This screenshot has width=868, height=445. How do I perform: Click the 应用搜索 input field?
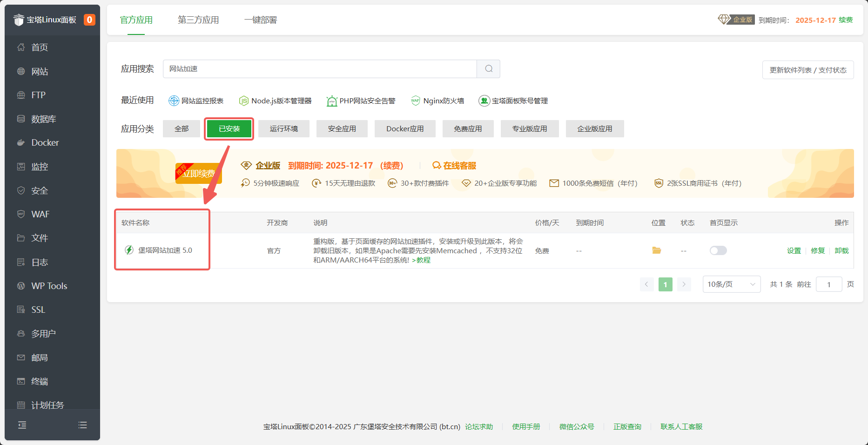click(319, 69)
